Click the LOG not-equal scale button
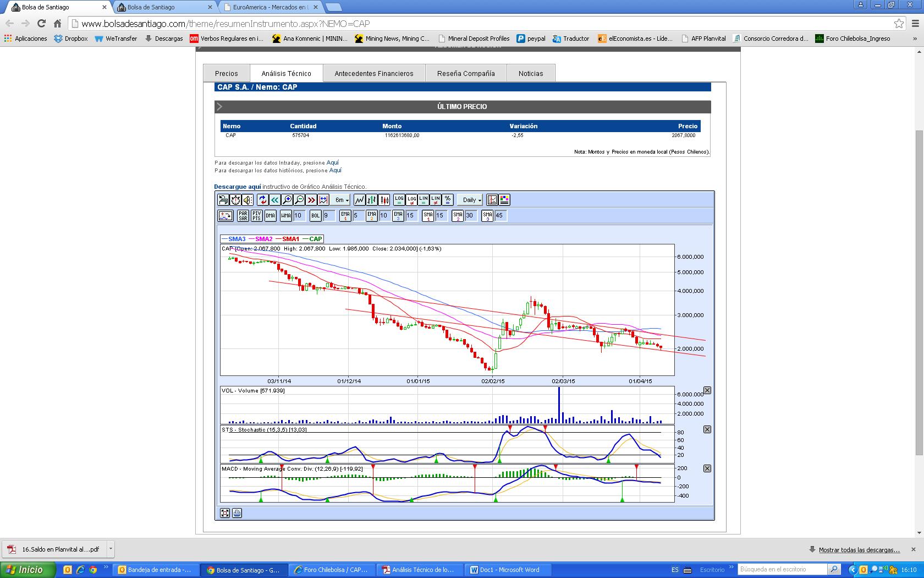924x578 pixels. coord(411,200)
